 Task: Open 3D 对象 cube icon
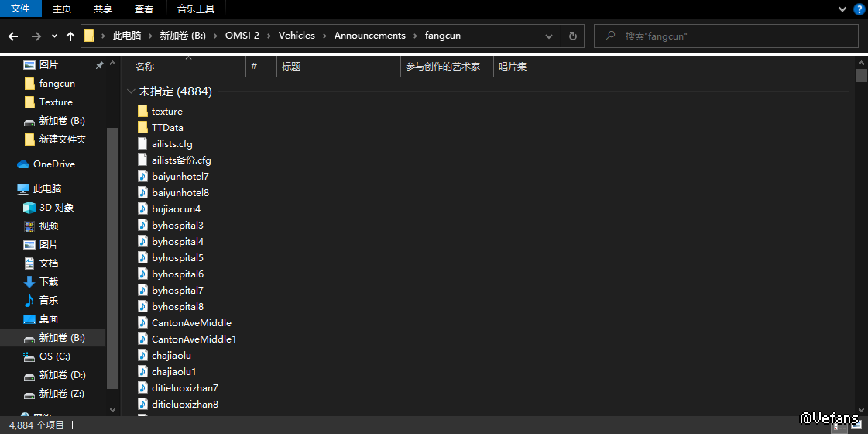point(29,208)
